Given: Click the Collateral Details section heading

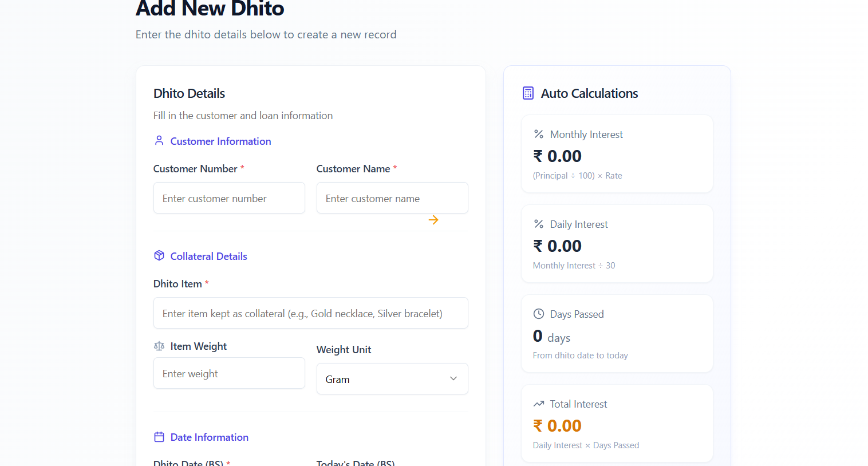Looking at the screenshot, I should pyautogui.click(x=208, y=256).
